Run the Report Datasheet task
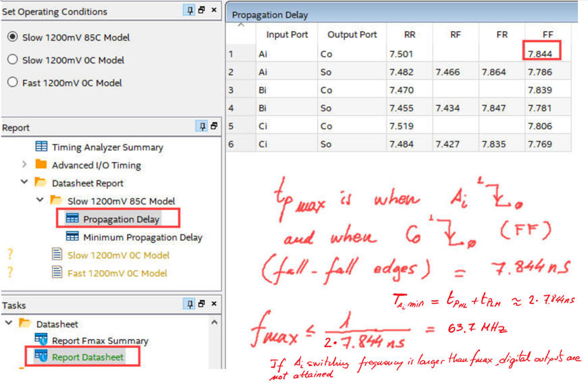The image size is (588, 383). (88, 357)
